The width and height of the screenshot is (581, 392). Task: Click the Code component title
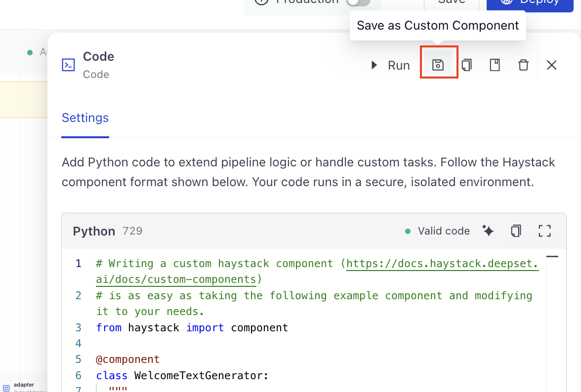point(99,56)
